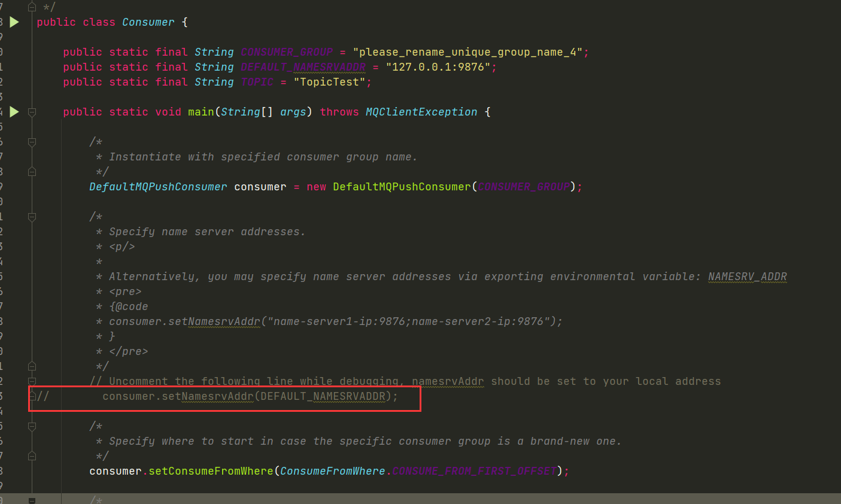Place cursor on main method name
The height and width of the screenshot is (504, 841).
pos(201,112)
